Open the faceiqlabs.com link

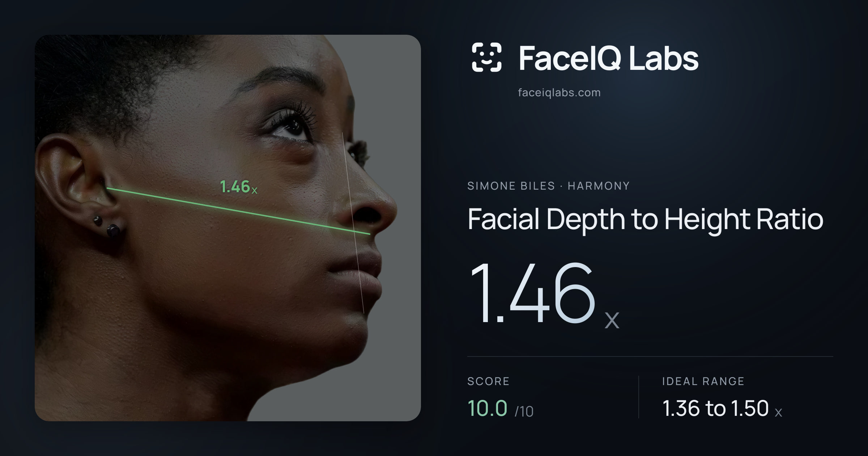559,93
